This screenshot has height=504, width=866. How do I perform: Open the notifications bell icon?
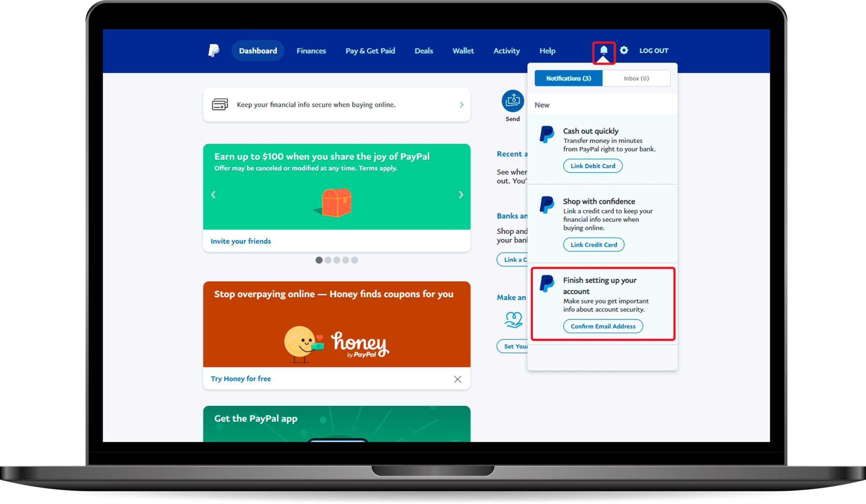tap(603, 51)
